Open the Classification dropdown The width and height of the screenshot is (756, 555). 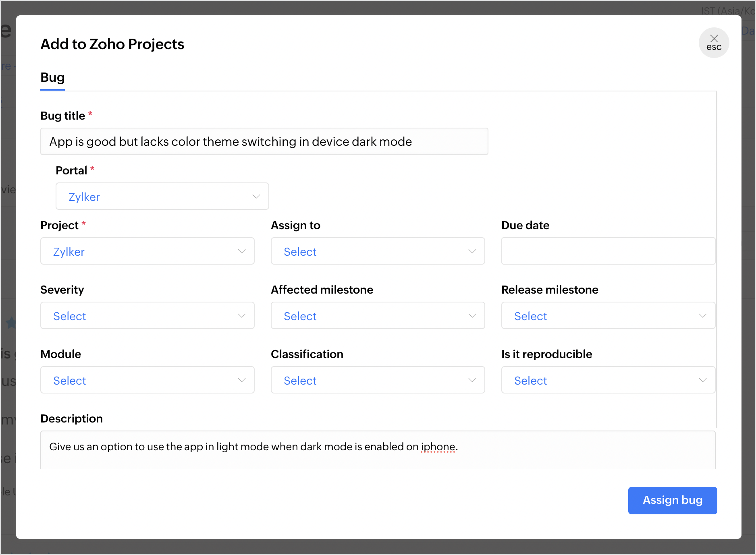pos(378,380)
